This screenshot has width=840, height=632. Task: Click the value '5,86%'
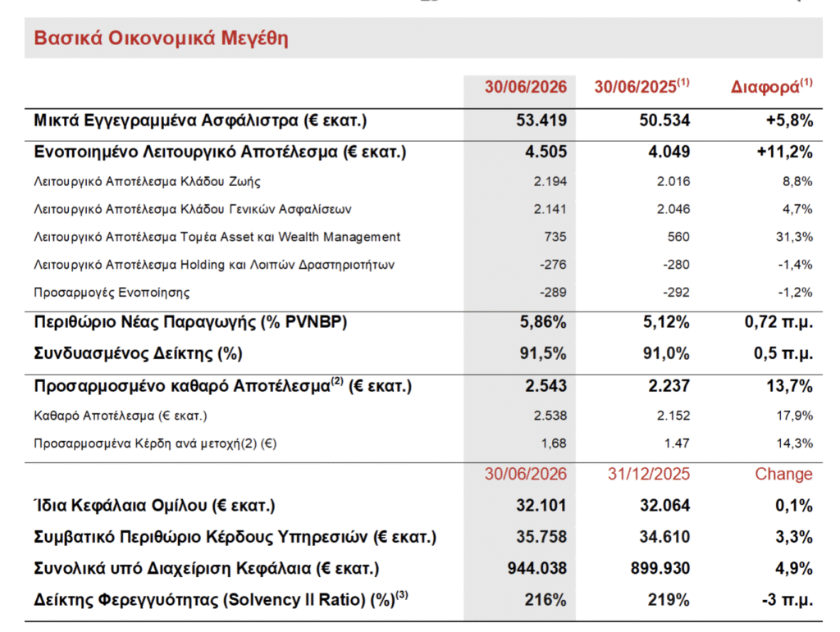(543, 322)
